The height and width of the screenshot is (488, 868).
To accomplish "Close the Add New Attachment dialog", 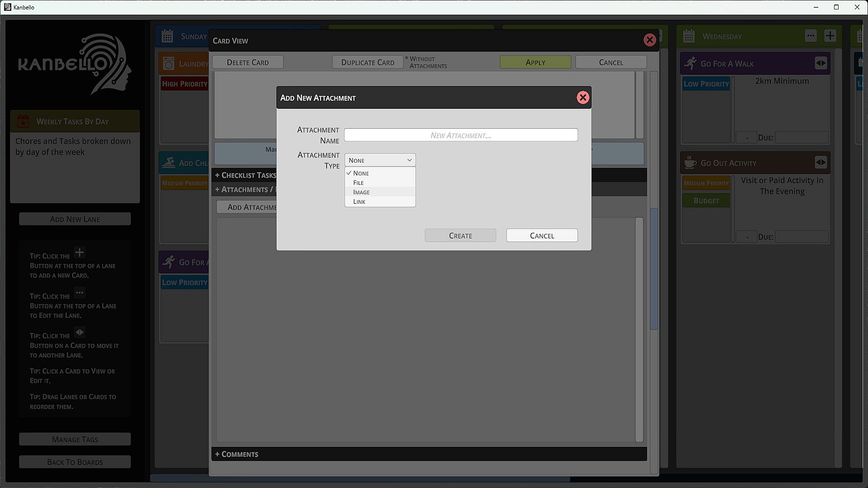I will [x=583, y=98].
